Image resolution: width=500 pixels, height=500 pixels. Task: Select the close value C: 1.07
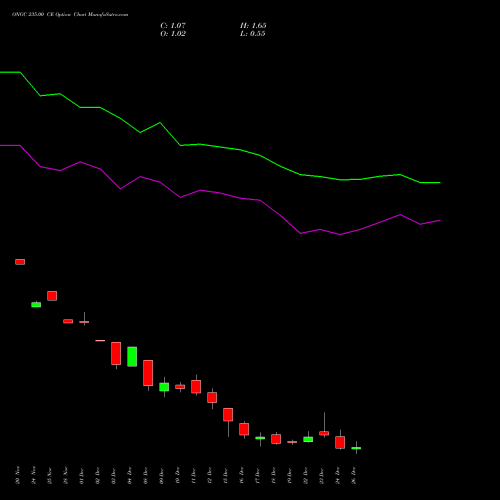(173, 26)
